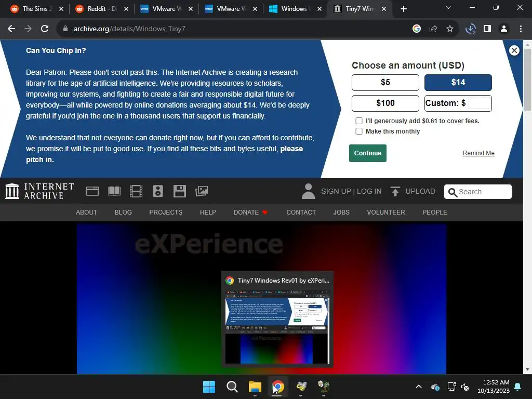Viewport: 532px width, 399px height.
Task: Toggle the Chrome side panel icon
Action: tap(487, 29)
